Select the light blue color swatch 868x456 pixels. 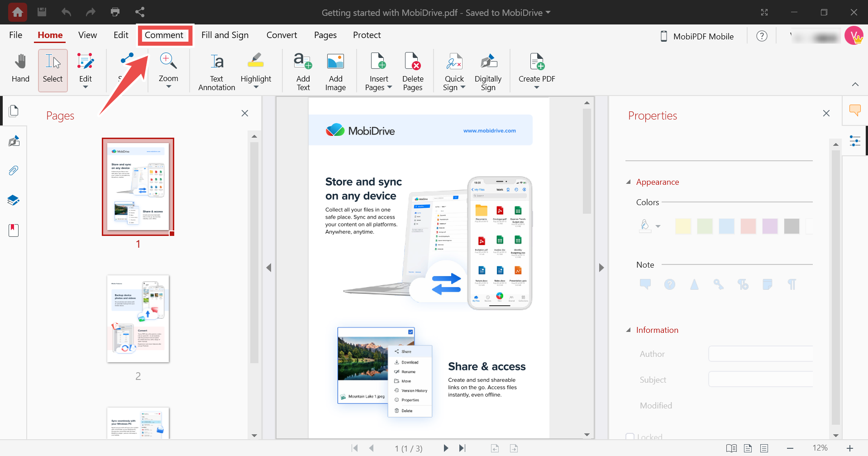point(726,226)
